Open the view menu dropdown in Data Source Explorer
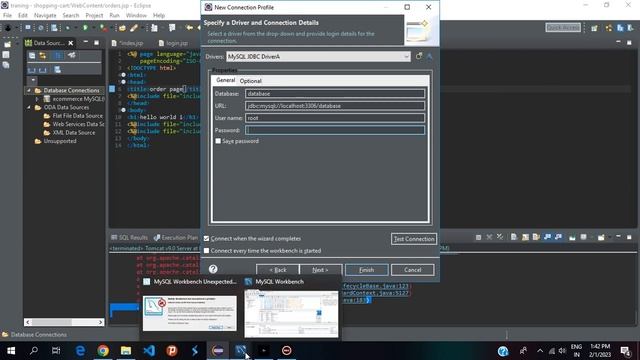 (33, 80)
